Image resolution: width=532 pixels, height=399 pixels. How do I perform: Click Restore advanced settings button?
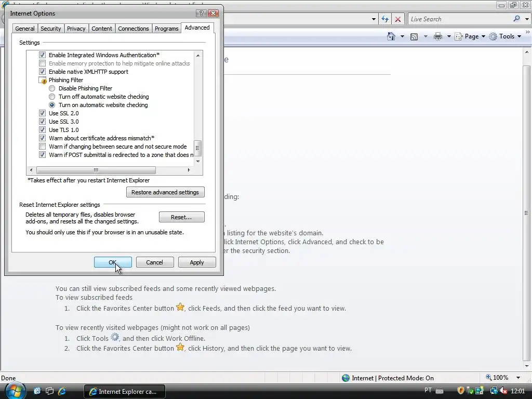click(165, 192)
